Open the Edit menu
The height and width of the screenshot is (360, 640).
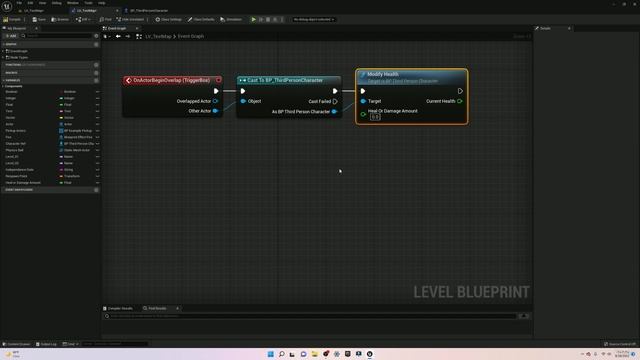coord(30,3)
